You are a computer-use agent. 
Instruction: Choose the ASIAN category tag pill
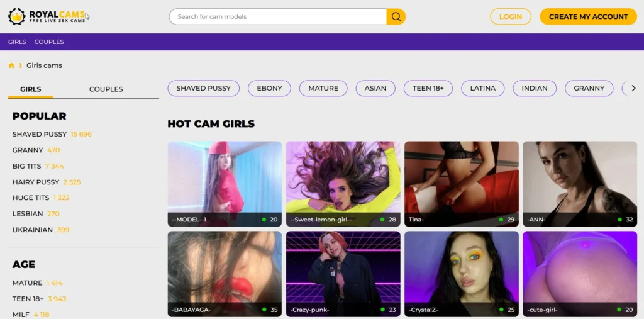tap(375, 88)
